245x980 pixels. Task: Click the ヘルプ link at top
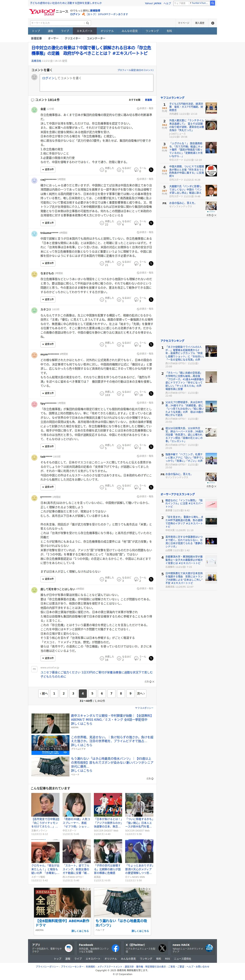[167, 3]
